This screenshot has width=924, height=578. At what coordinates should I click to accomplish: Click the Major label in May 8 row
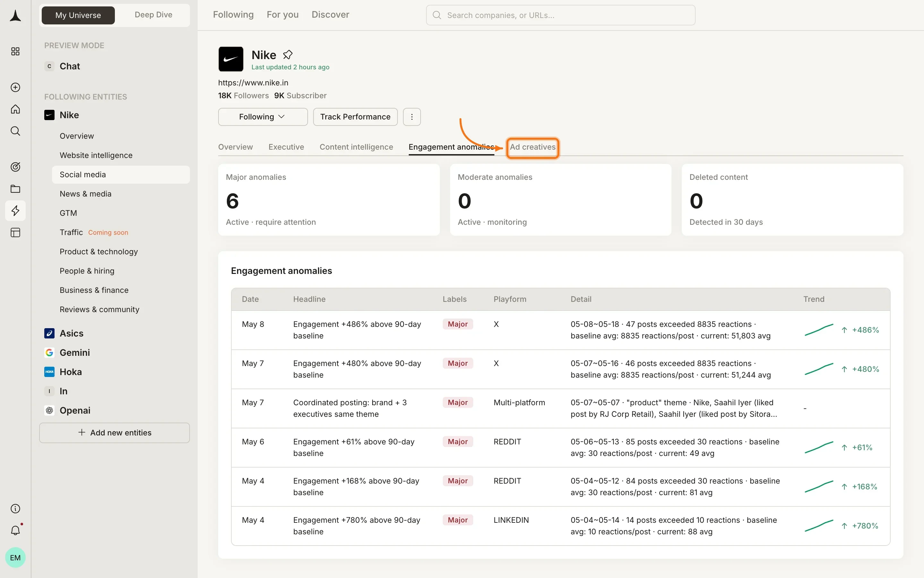click(458, 324)
